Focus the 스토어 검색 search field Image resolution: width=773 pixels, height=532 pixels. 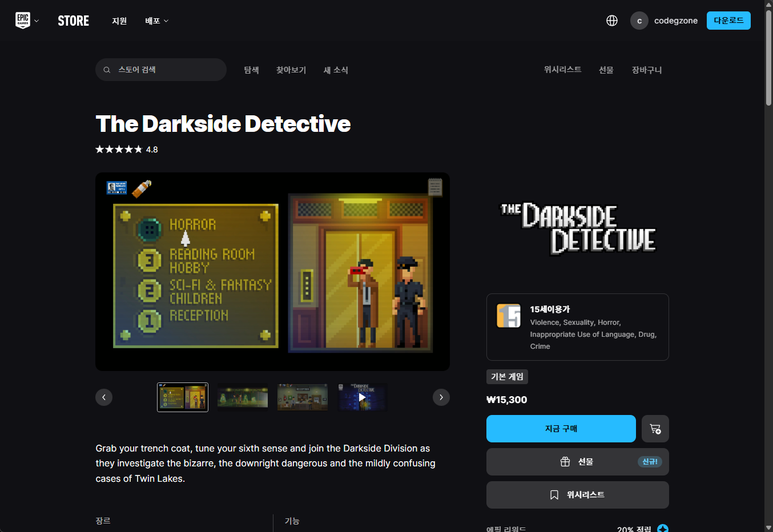161,70
